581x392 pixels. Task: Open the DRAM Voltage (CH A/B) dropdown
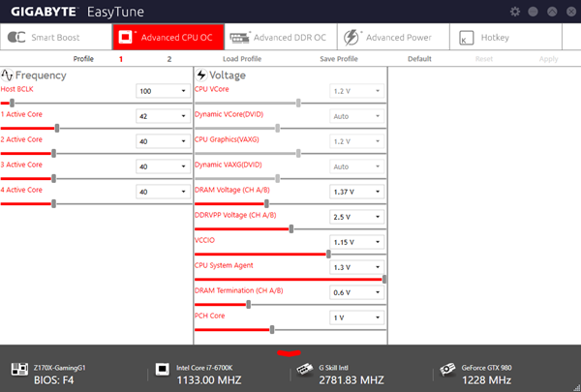[x=356, y=192]
